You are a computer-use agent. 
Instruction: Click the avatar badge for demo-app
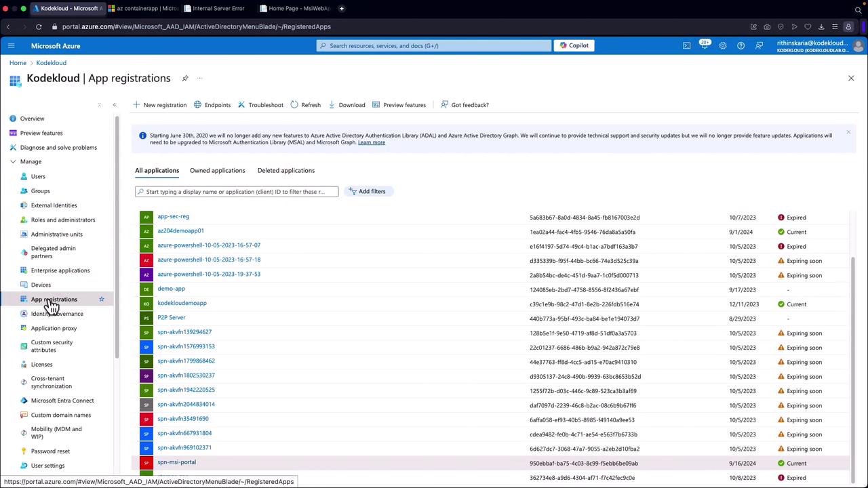[x=146, y=289]
